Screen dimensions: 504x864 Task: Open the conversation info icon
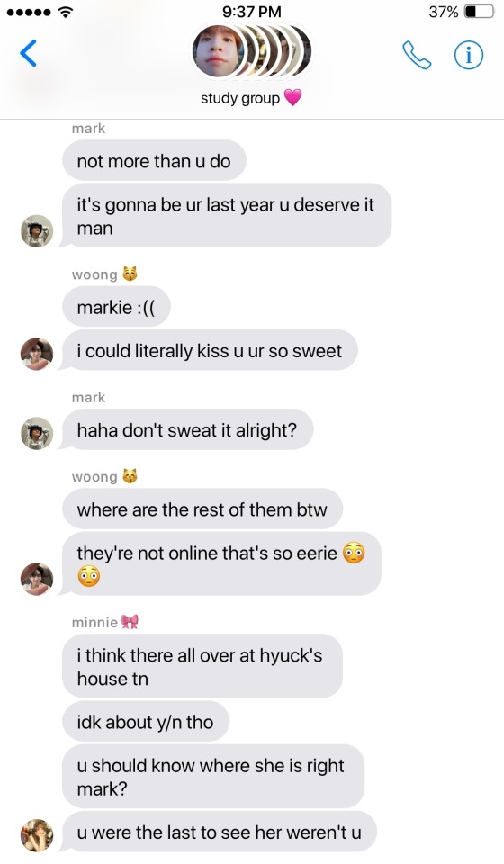[469, 55]
